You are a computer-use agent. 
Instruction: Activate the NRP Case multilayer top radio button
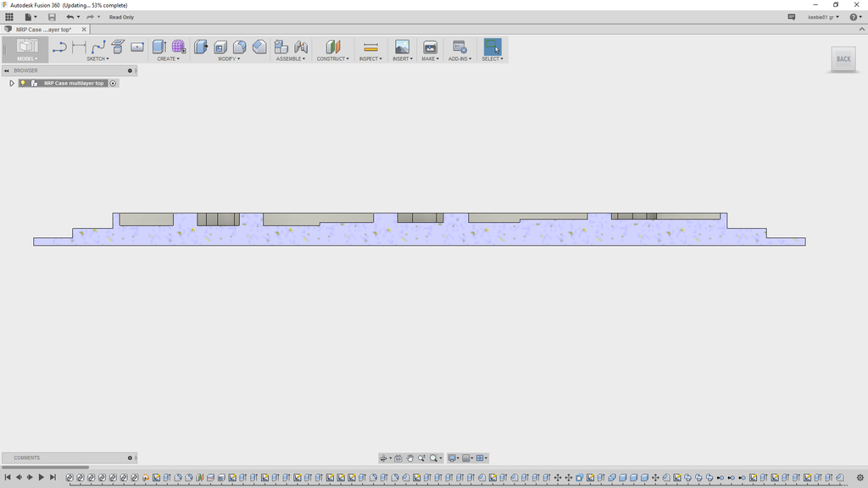[113, 83]
